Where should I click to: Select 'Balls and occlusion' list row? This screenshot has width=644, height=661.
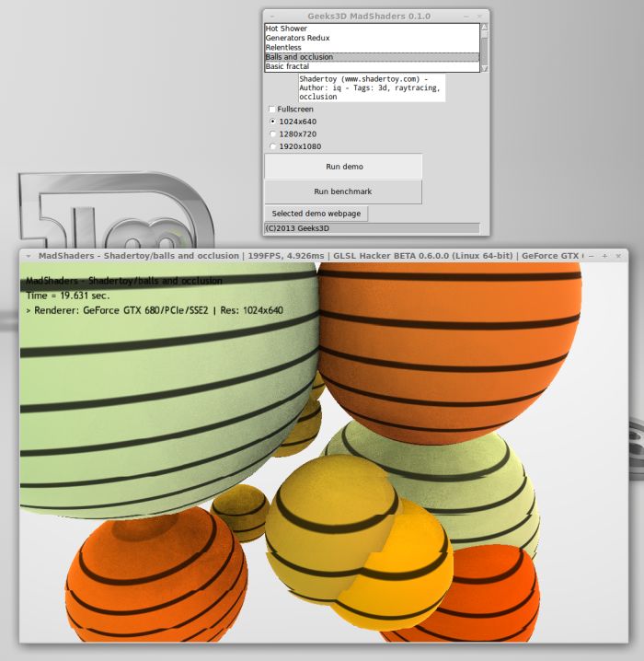[x=372, y=57]
